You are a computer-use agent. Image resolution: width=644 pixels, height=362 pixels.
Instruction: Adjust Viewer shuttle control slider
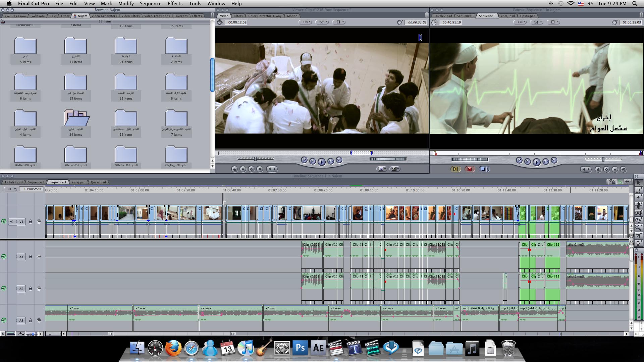255,159
